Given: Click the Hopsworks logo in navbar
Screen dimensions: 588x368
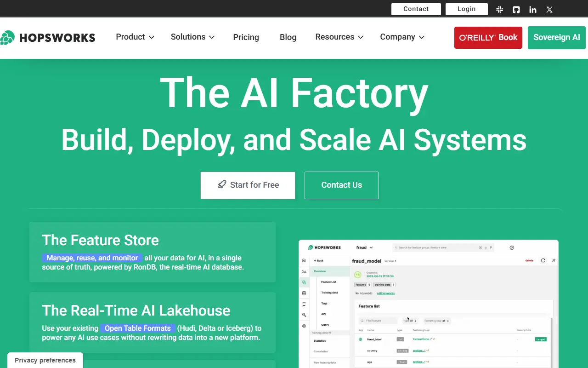Looking at the screenshot, I should pos(48,38).
